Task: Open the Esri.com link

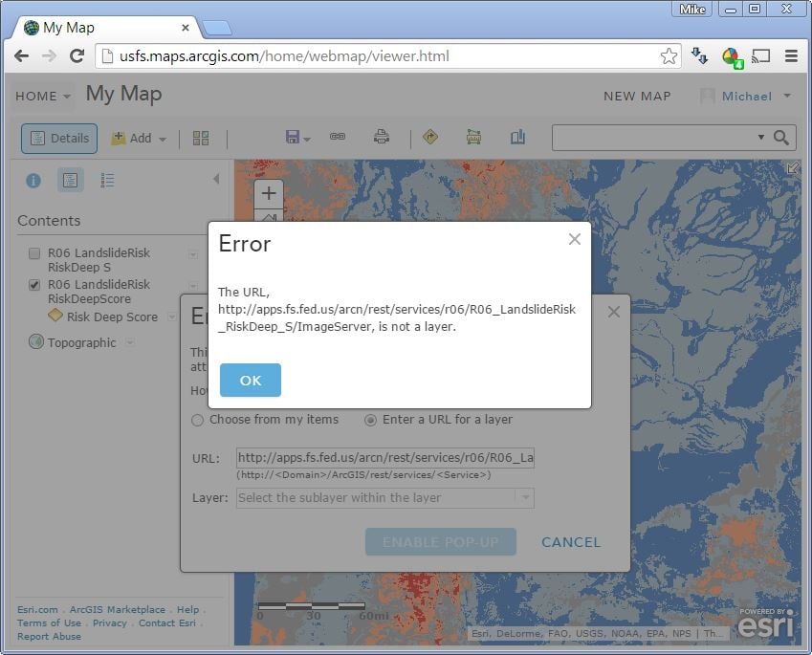Action: tap(37, 609)
